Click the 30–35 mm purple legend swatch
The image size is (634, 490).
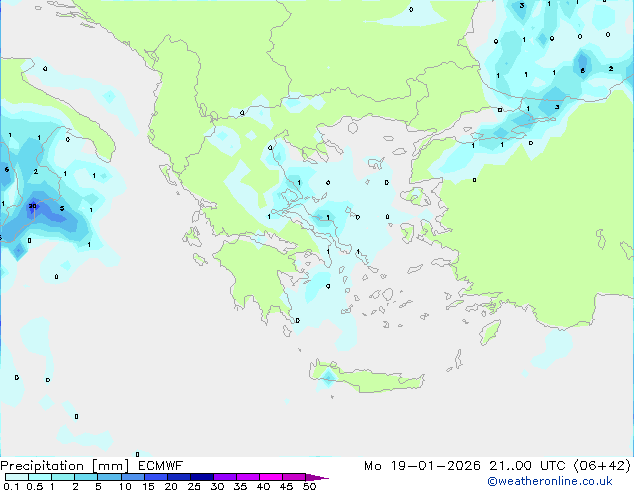(224, 477)
